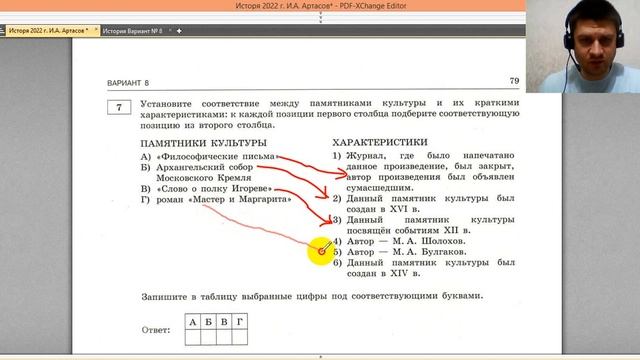Image resolution: width=640 pixels, height=360 pixels.
Task: Expand the collapsed ribbon toolbar handle
Action: 320,18
